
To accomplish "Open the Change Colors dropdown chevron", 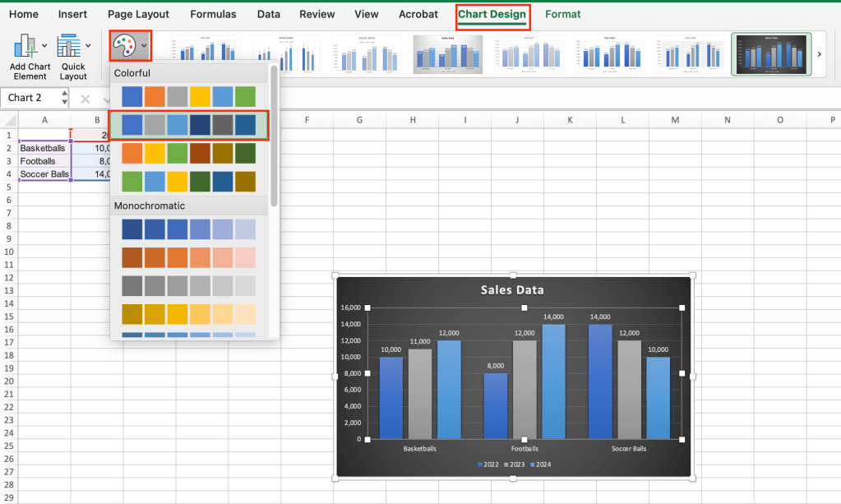I will click(144, 46).
